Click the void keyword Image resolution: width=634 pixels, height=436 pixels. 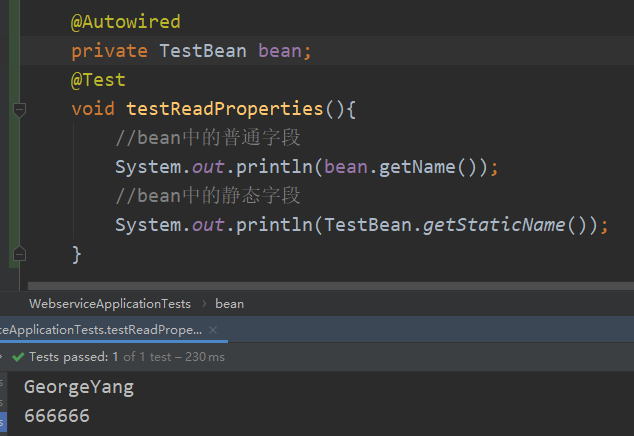click(93, 109)
